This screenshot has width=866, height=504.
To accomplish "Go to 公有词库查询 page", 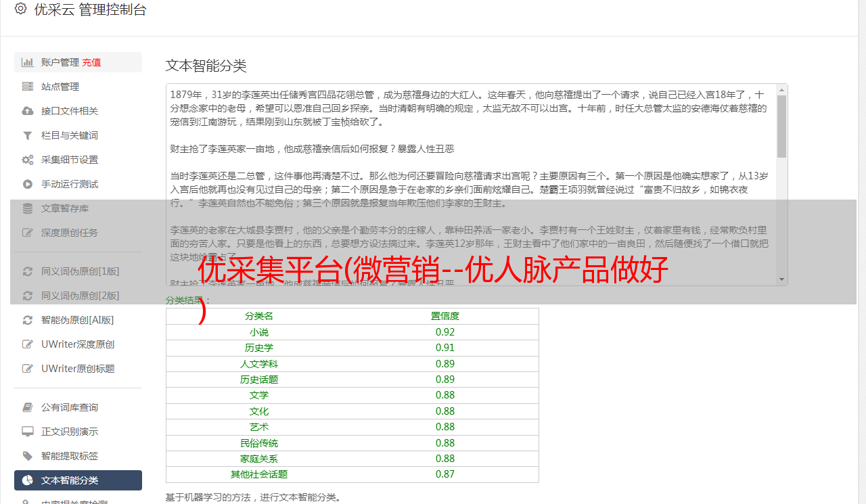I will [78, 407].
